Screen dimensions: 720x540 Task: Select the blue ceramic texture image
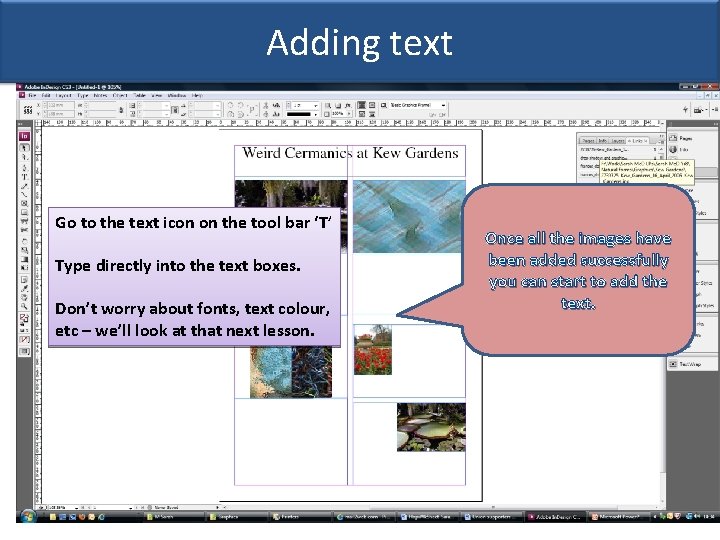(409, 216)
